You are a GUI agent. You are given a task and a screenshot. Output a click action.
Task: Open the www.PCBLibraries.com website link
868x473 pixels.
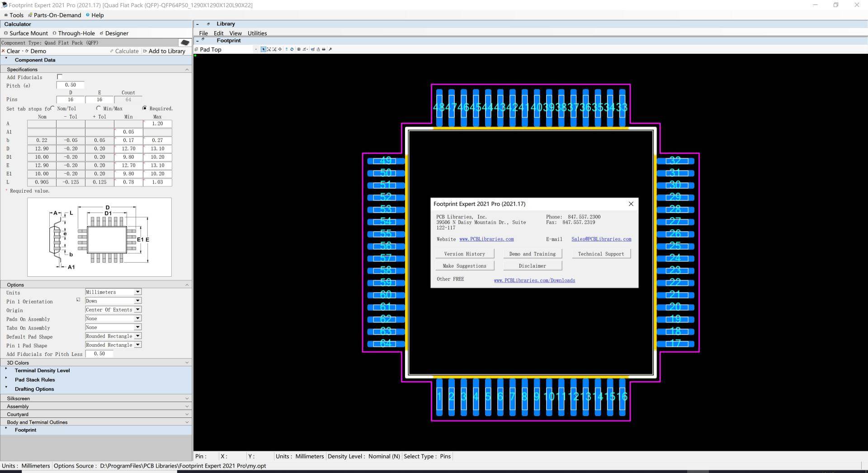click(486, 239)
